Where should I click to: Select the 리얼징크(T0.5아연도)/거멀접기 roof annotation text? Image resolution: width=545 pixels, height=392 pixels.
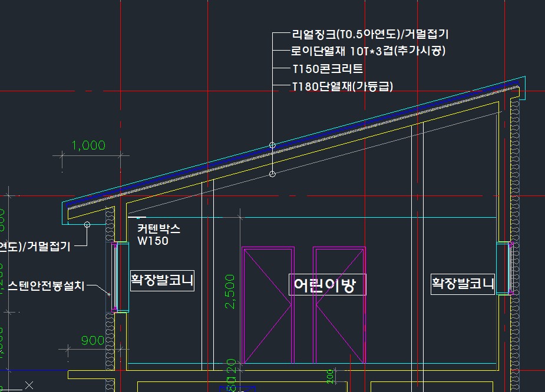click(371, 35)
